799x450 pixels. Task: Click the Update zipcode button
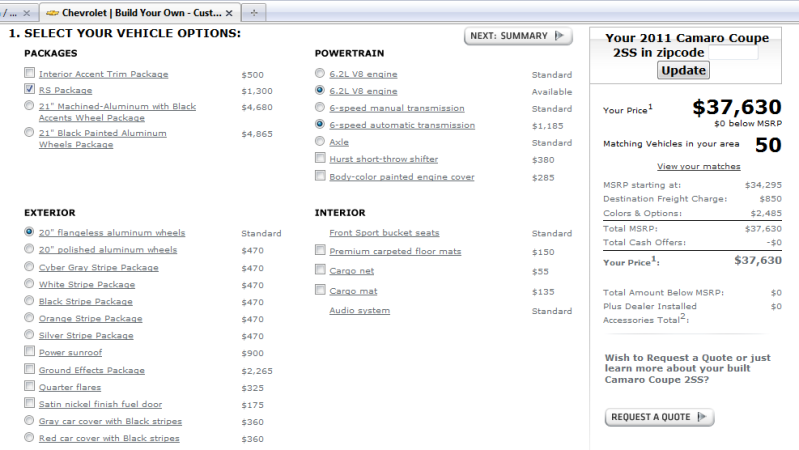(683, 70)
